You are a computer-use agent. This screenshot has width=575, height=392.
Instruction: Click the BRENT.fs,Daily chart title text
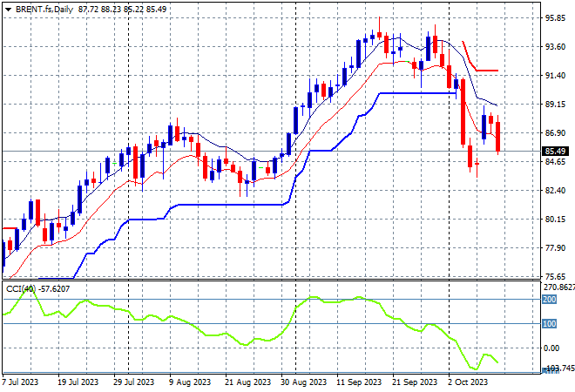(44, 10)
